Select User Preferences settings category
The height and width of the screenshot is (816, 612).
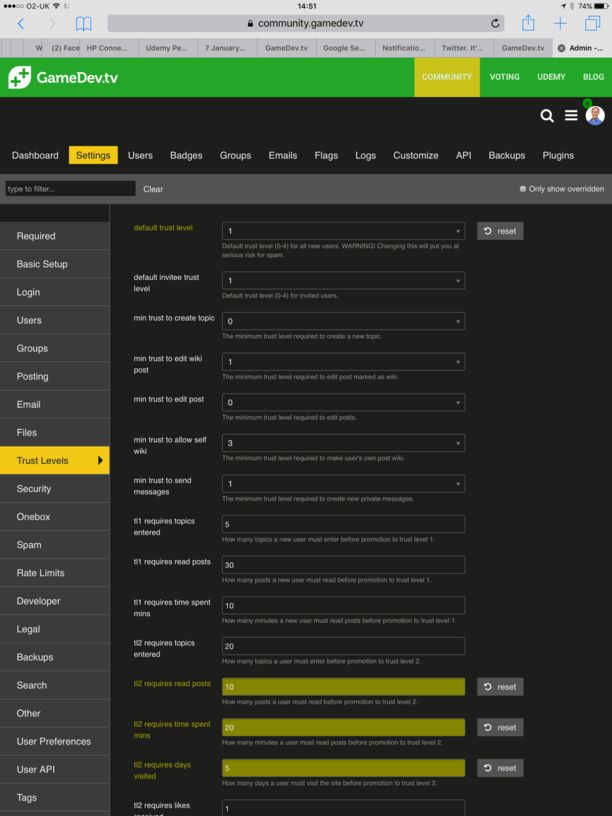pos(55,742)
